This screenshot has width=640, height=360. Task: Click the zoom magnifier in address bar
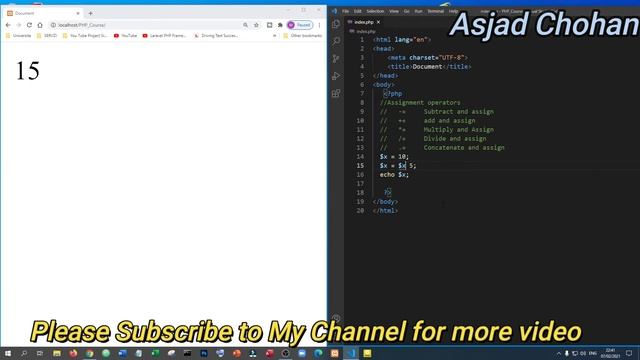coord(245,25)
